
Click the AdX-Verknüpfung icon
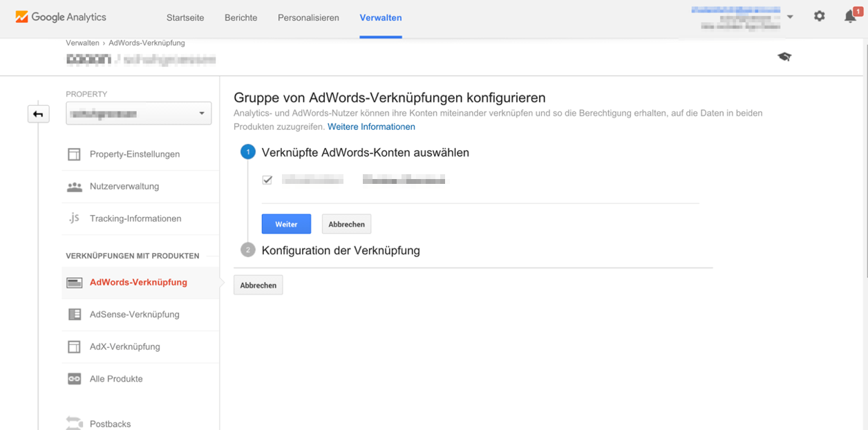coord(74,347)
